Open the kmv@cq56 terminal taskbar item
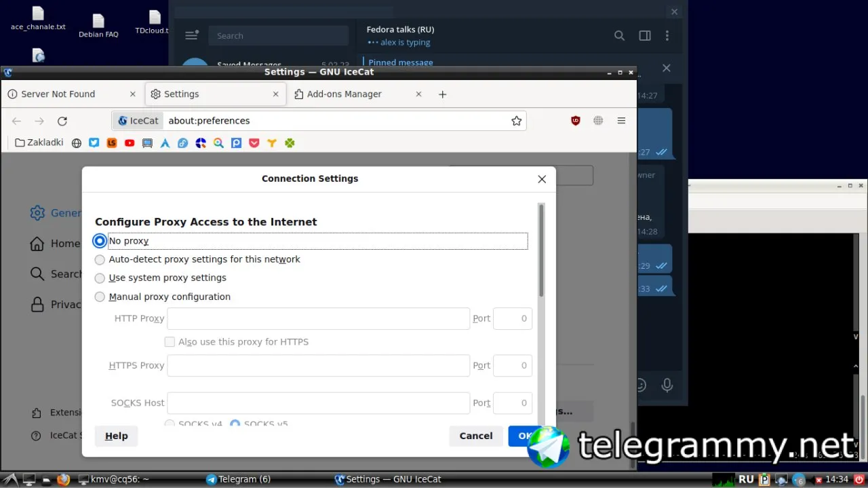Screen dimensions: 868x488 [113, 479]
